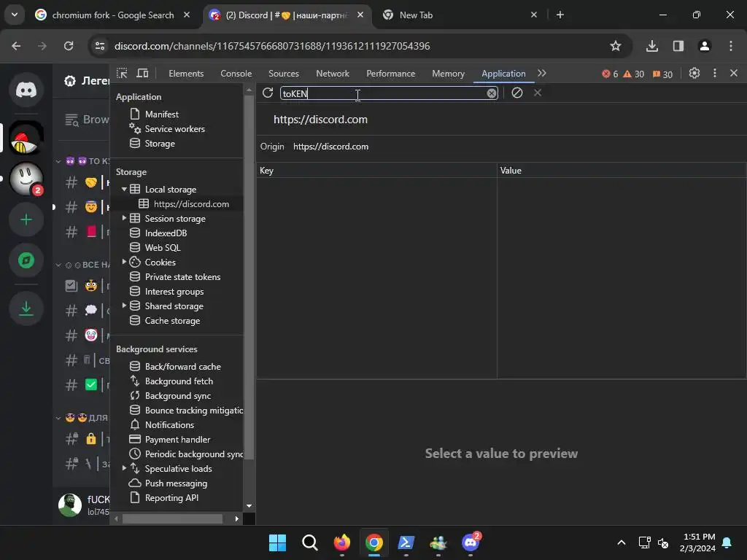The image size is (747, 560).
Task: Open Discord explore servers compass icon
Action: point(26,260)
